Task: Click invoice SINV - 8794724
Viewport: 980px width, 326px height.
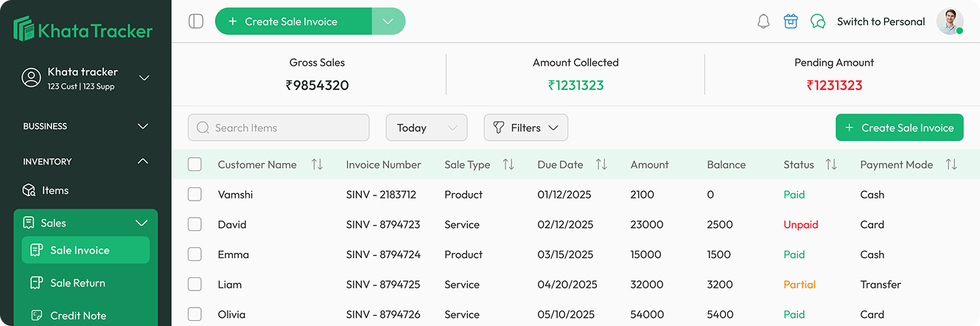Action: tap(383, 254)
